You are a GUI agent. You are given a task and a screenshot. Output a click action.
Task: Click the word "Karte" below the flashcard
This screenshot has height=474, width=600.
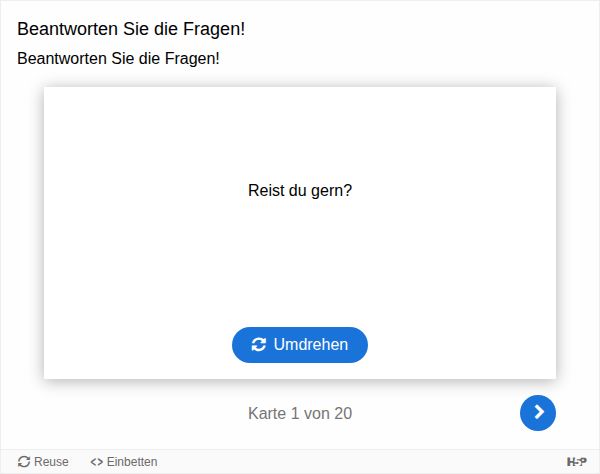coord(267,413)
